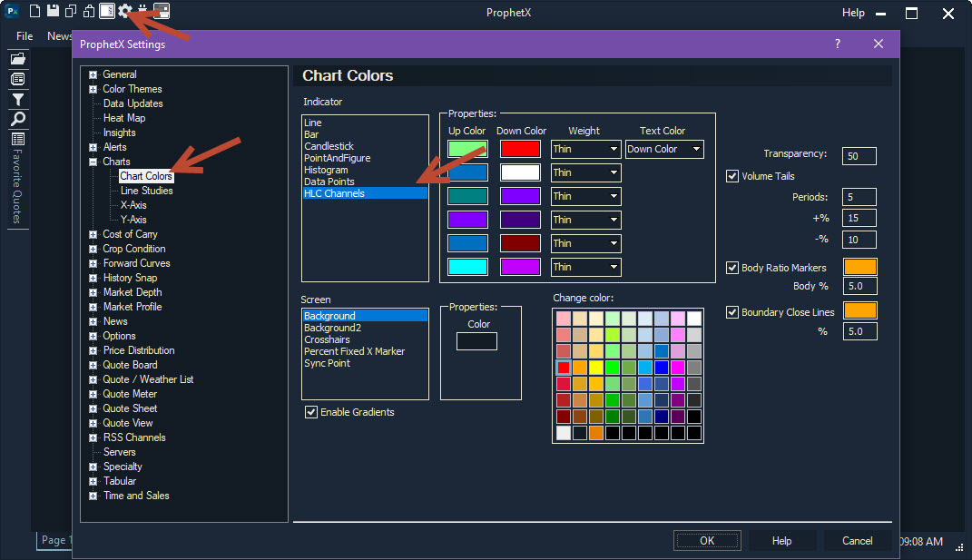Click the white Down Color swatch
The width and height of the screenshot is (972, 560).
tap(520, 172)
